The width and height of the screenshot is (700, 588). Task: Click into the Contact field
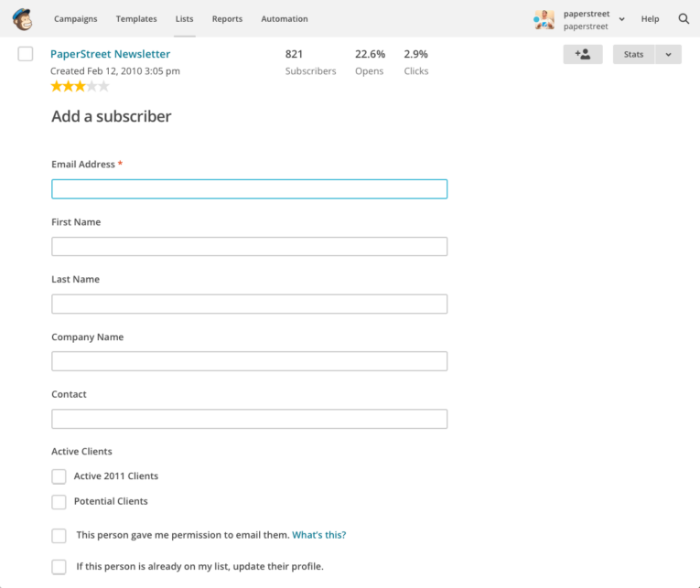[x=249, y=419]
